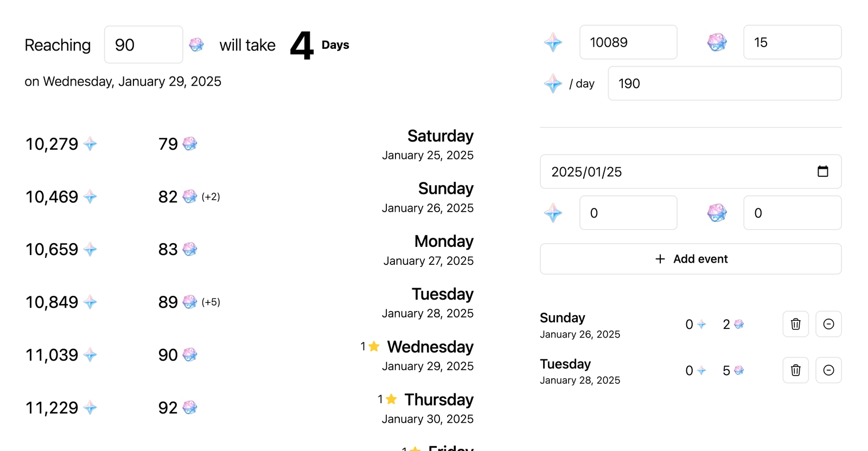The image size is (868, 451).
Task: Click the crystal icon beside the target 90 field
Action: (x=196, y=45)
